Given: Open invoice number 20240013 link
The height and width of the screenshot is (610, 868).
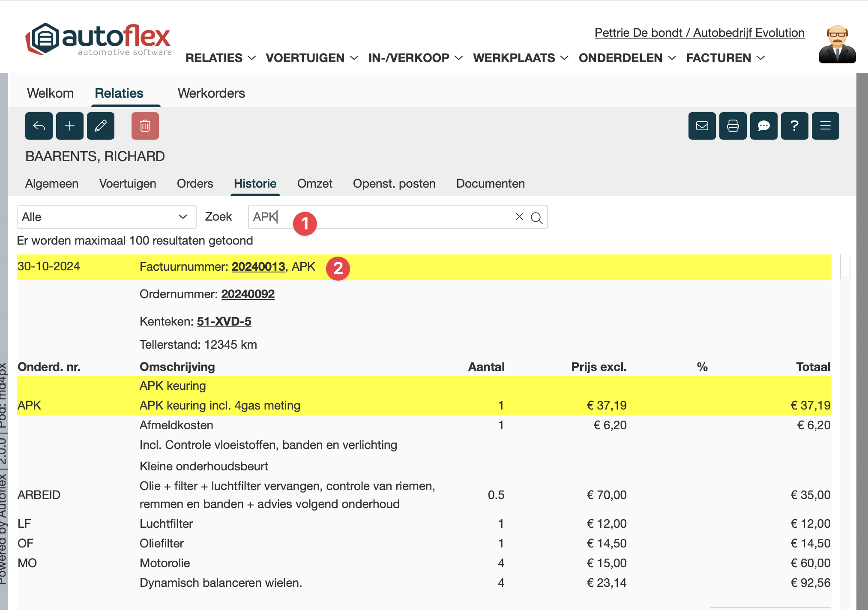Looking at the screenshot, I should coord(258,267).
